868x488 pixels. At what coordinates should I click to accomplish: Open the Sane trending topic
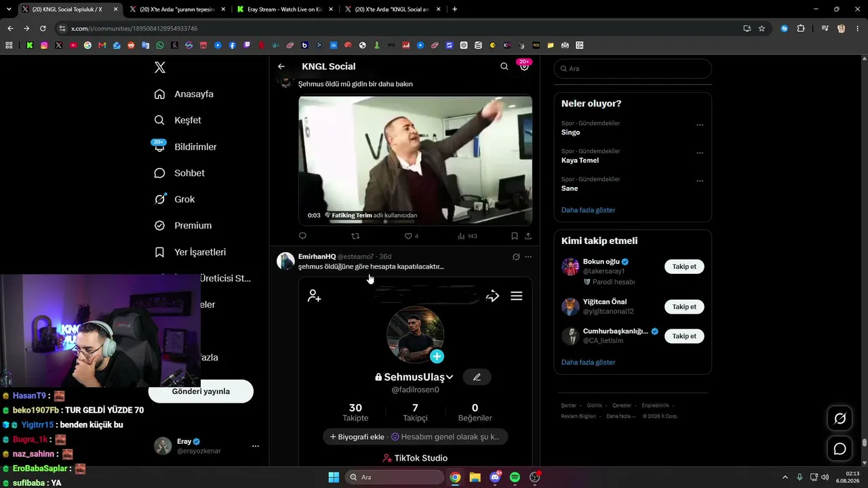(x=570, y=188)
